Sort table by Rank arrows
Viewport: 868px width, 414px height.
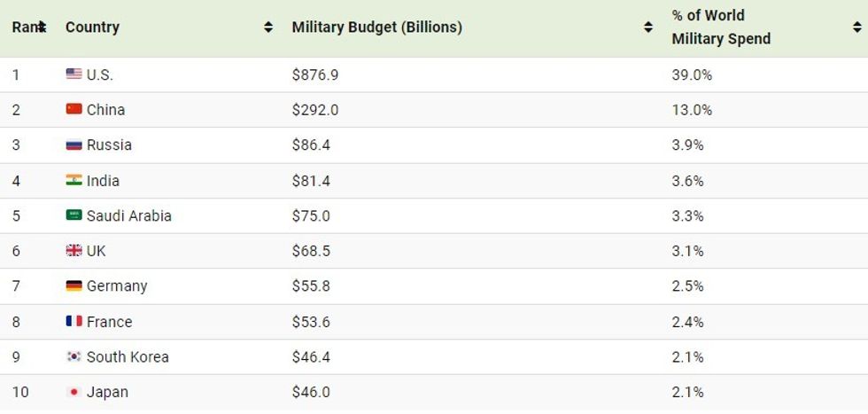[42, 27]
